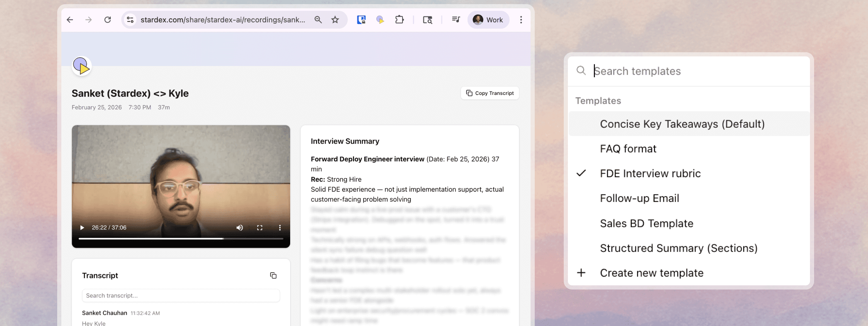
Task: Open site information icon in address bar
Action: tap(130, 20)
